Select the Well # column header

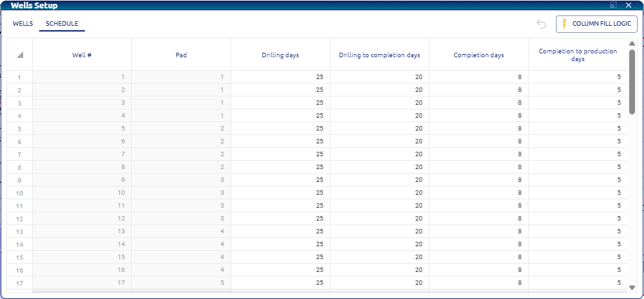click(82, 55)
